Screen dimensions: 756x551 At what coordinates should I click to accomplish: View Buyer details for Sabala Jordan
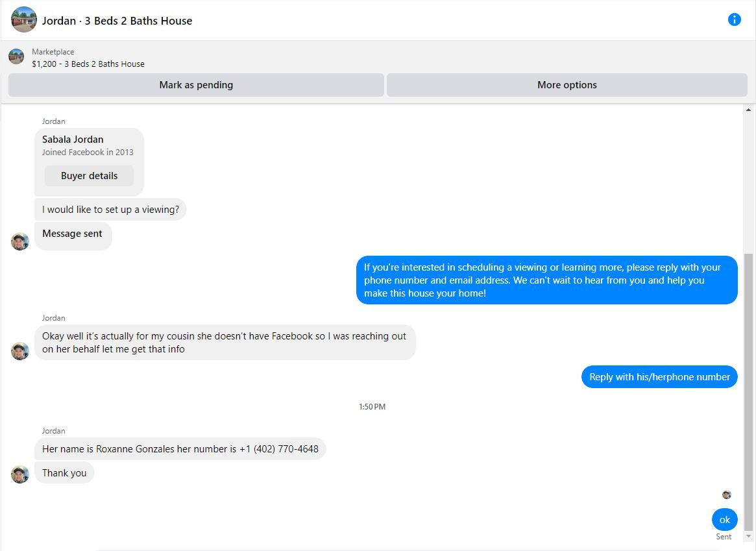point(89,176)
